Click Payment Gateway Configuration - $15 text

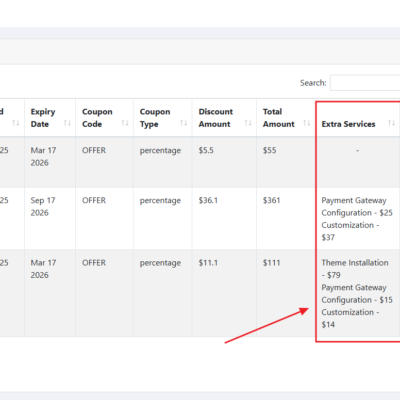(357, 293)
